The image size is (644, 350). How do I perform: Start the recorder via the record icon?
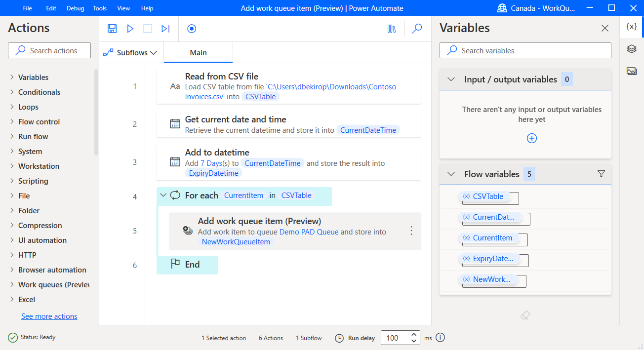point(192,29)
